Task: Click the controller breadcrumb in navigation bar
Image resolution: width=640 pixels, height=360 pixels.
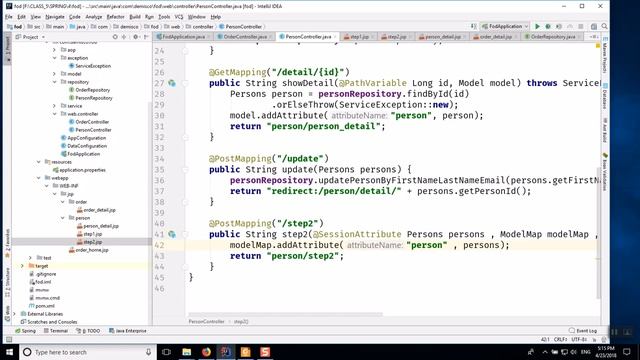Action: (200, 27)
